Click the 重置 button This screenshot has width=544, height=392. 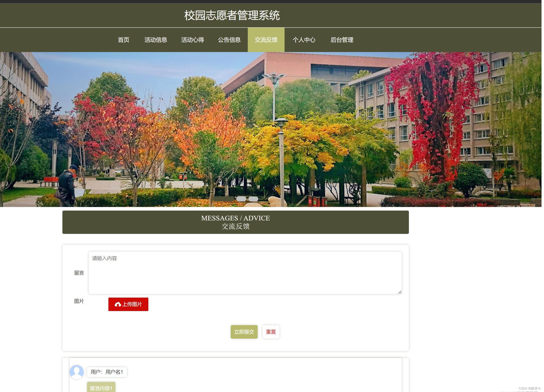[271, 332]
